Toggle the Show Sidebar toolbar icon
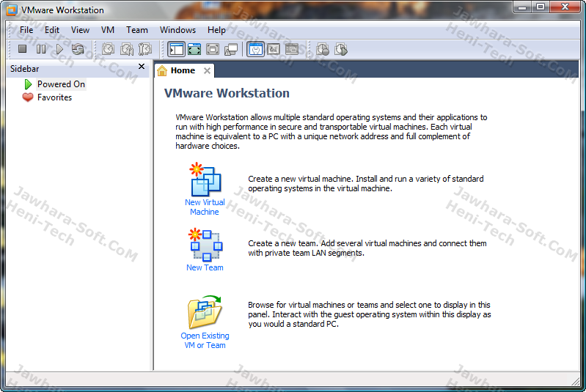Screen dimensions: 586x392 pos(176,49)
